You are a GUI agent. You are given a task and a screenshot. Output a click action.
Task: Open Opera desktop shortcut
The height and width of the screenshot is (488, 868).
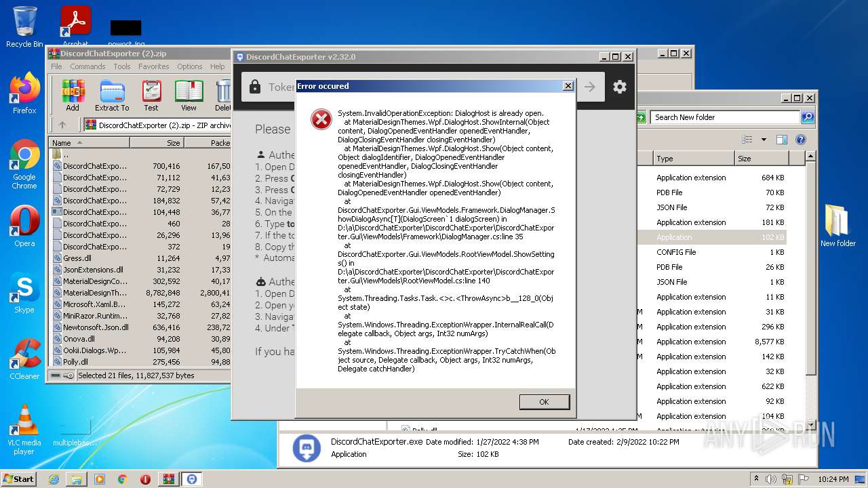point(24,226)
